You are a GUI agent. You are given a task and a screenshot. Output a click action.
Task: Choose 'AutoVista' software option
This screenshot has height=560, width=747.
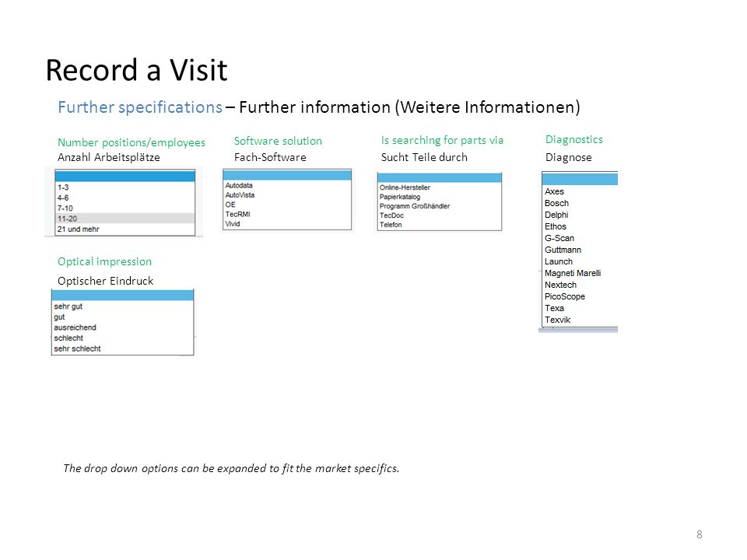(x=287, y=194)
